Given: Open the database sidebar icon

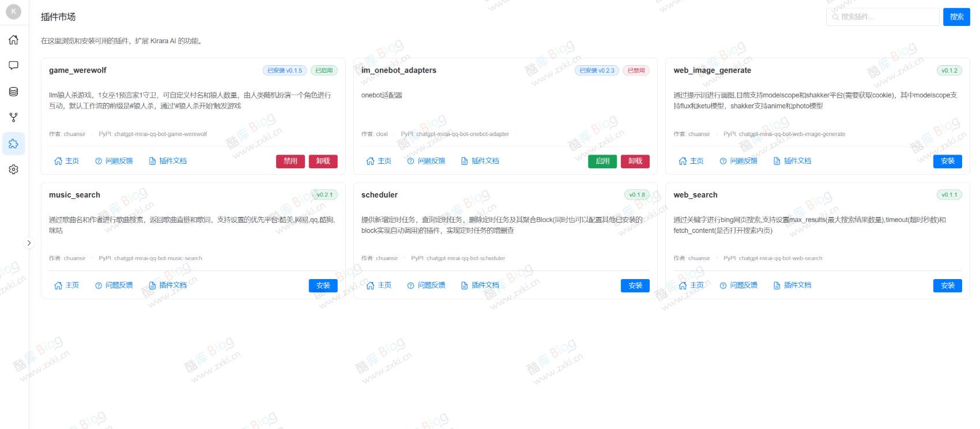Looking at the screenshot, I should point(14,92).
